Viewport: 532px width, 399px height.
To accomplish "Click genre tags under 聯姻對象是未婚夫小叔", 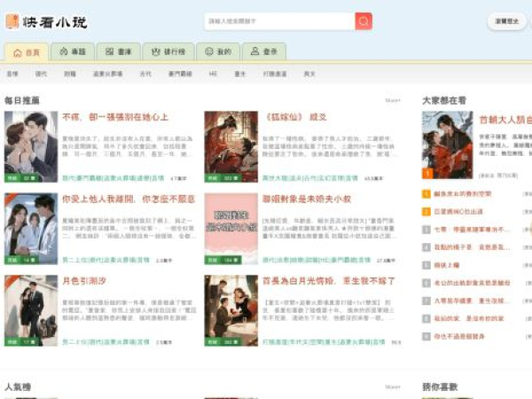I will point(317,260).
